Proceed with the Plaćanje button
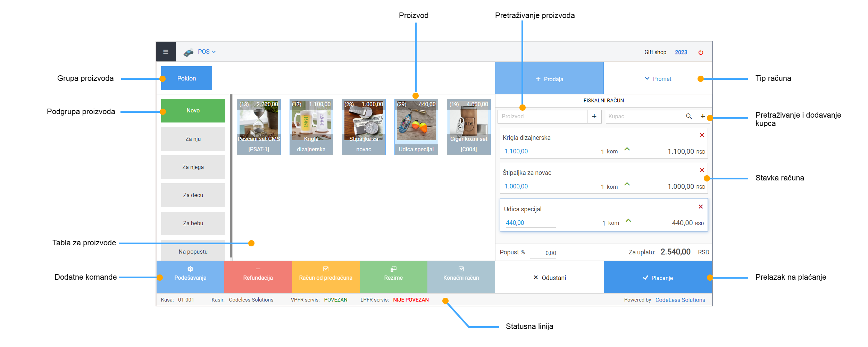The width and height of the screenshot is (868, 347). pos(658,278)
